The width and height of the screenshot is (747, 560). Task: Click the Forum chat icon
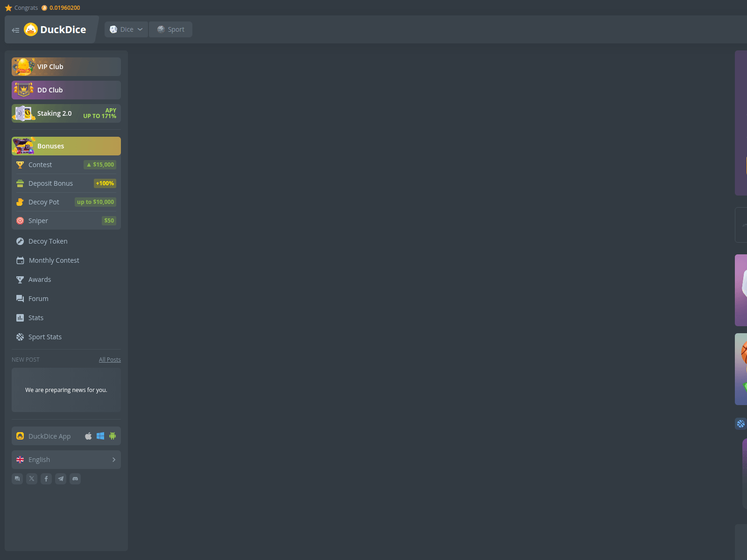point(20,299)
